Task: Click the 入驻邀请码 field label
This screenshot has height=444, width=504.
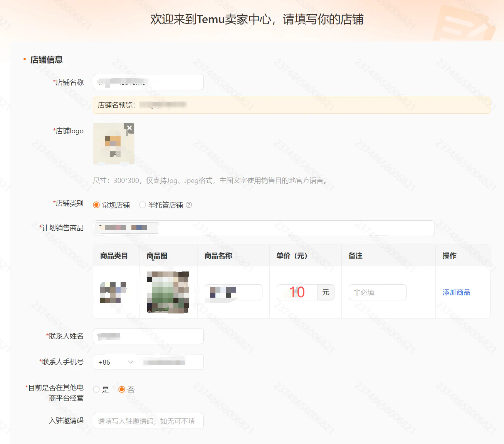Action: tap(66, 421)
